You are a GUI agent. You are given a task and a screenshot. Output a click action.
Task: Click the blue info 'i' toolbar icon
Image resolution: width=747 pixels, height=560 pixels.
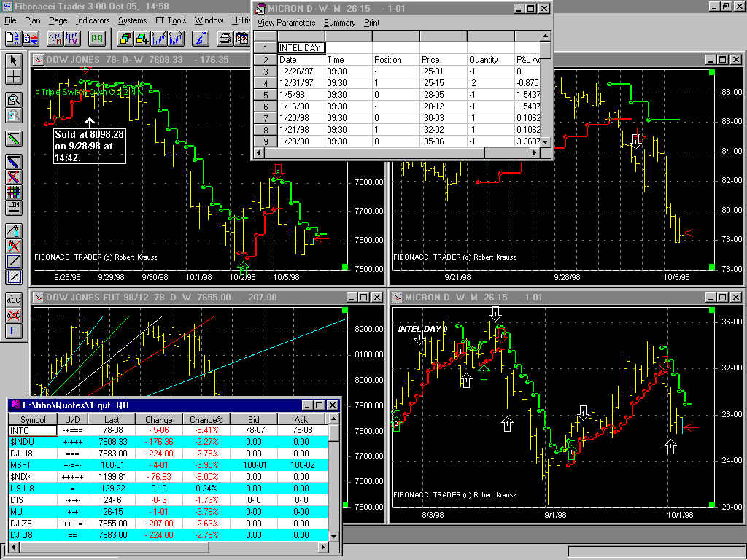click(201, 38)
